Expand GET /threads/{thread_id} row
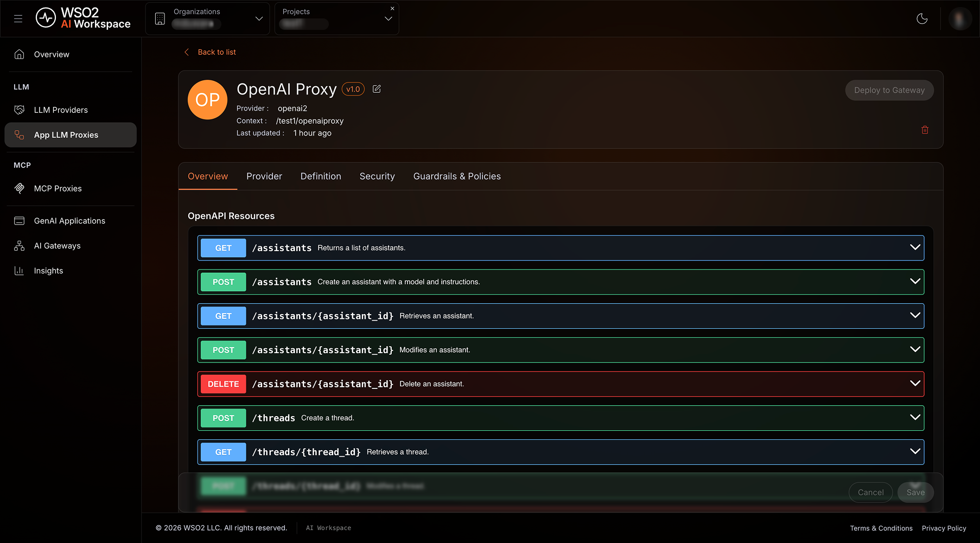Image resolution: width=980 pixels, height=543 pixels. coord(561,452)
